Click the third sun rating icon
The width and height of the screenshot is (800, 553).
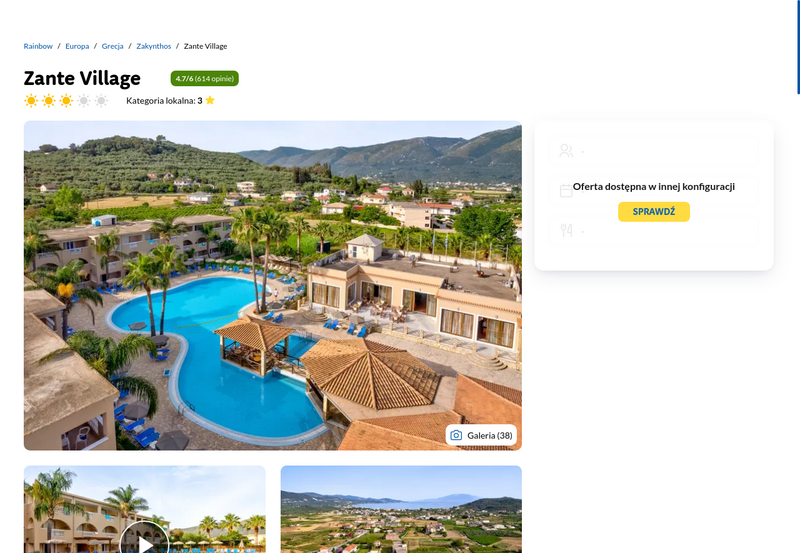click(66, 100)
